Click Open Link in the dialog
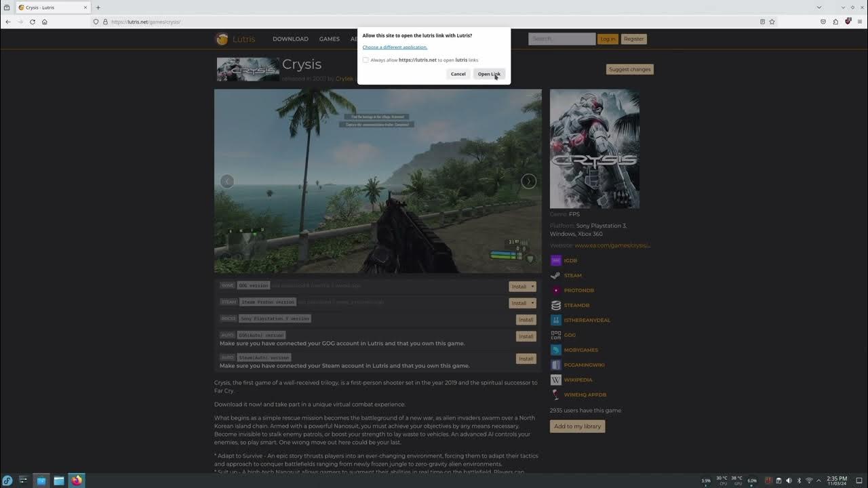Viewport: 868px width, 488px height. (x=489, y=74)
